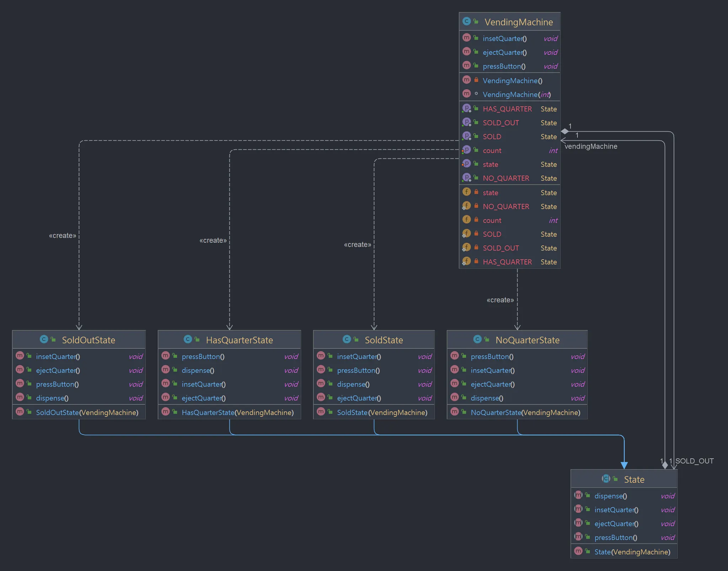Click the VendingMachine class icon
The image size is (728, 571).
tap(466, 21)
